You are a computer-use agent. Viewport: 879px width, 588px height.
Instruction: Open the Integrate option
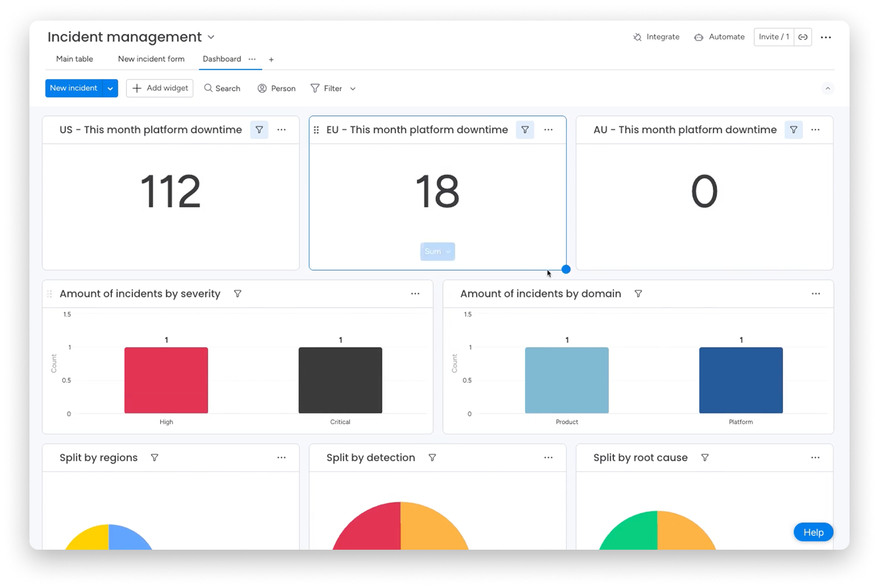click(656, 37)
